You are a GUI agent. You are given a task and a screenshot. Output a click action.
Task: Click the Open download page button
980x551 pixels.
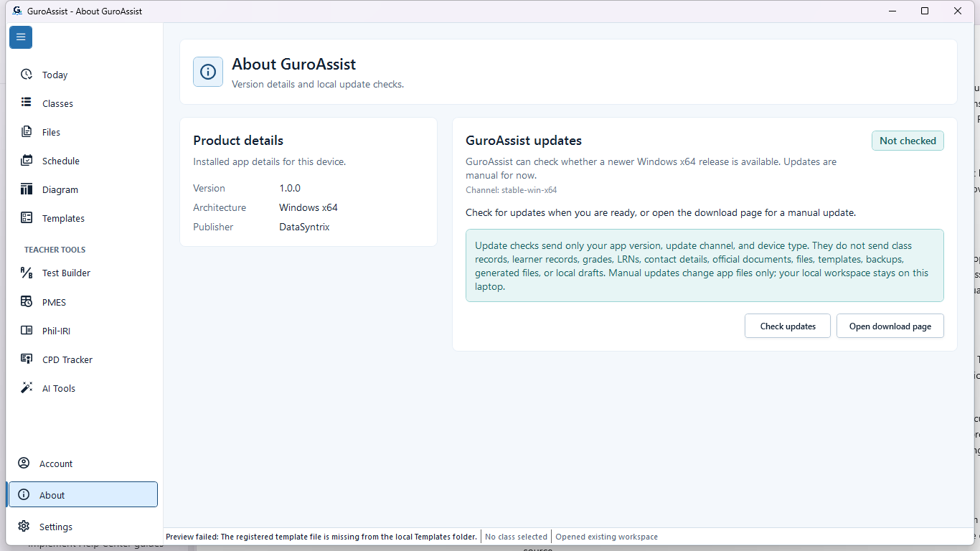point(890,326)
